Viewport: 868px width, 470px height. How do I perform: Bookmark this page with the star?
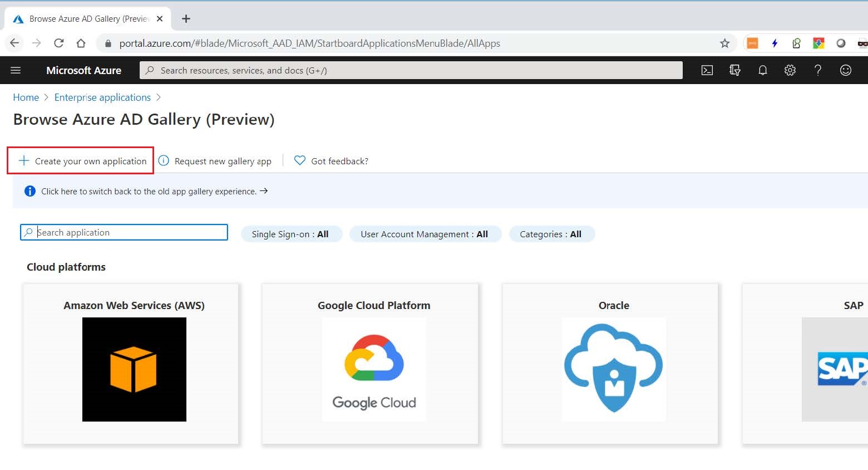click(x=724, y=43)
